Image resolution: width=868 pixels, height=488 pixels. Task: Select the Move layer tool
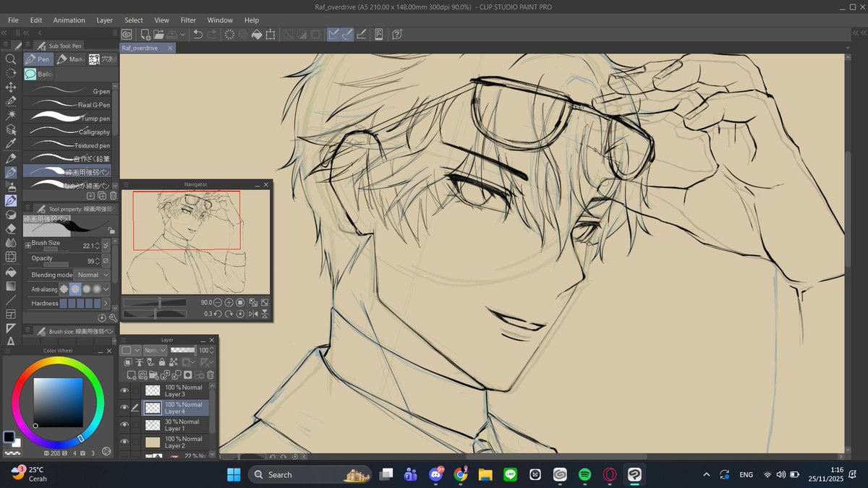11,87
